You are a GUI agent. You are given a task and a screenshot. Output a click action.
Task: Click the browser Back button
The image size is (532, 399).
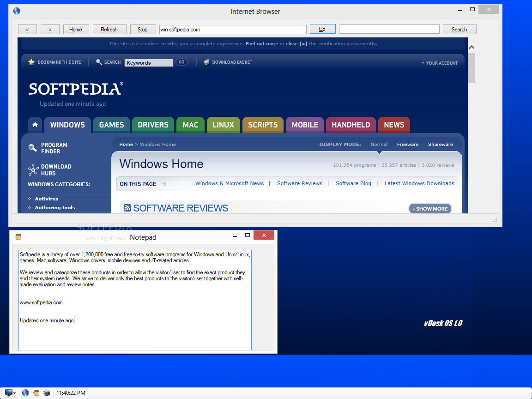[x=27, y=30]
